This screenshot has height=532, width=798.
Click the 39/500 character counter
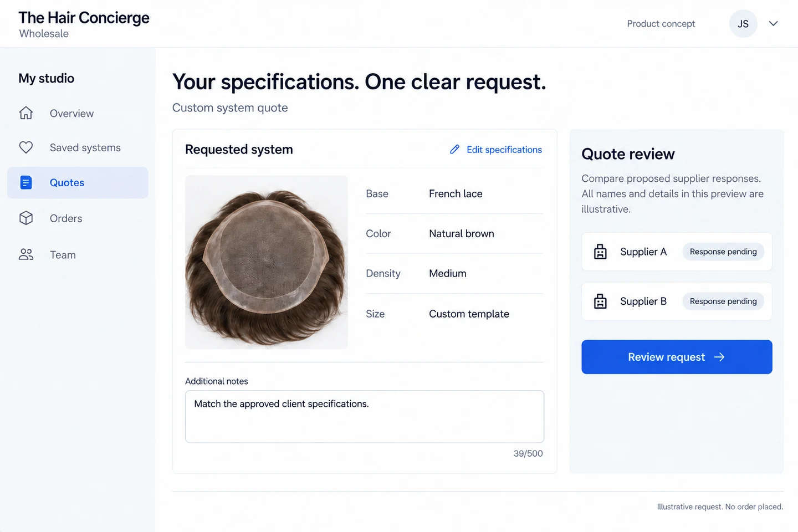point(528,453)
